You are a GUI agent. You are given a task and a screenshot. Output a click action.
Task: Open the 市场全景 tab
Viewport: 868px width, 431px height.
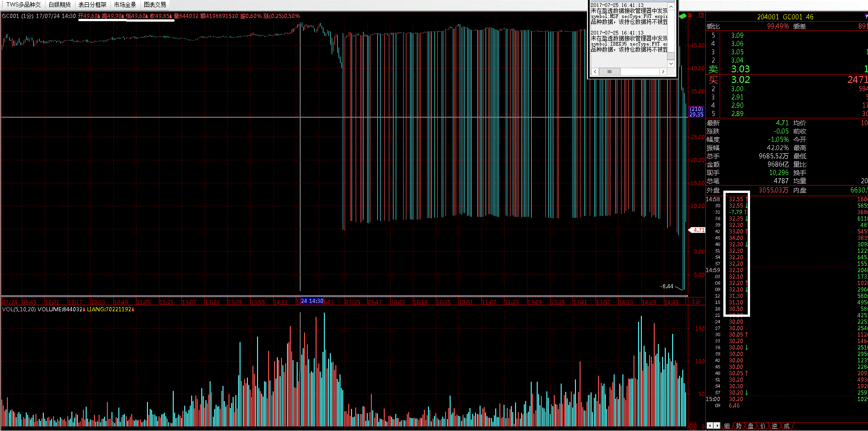click(125, 5)
